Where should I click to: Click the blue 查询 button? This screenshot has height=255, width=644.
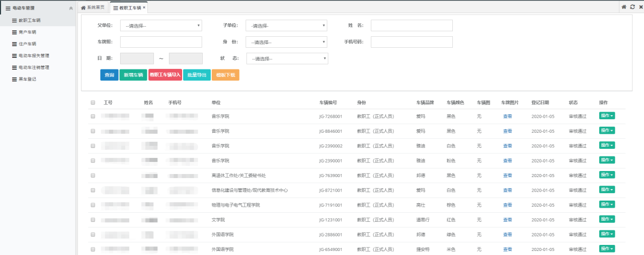(109, 75)
